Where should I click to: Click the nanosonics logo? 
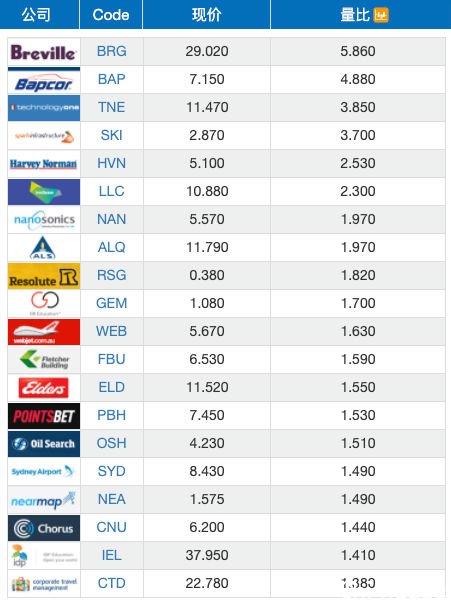pyautogui.click(x=44, y=220)
